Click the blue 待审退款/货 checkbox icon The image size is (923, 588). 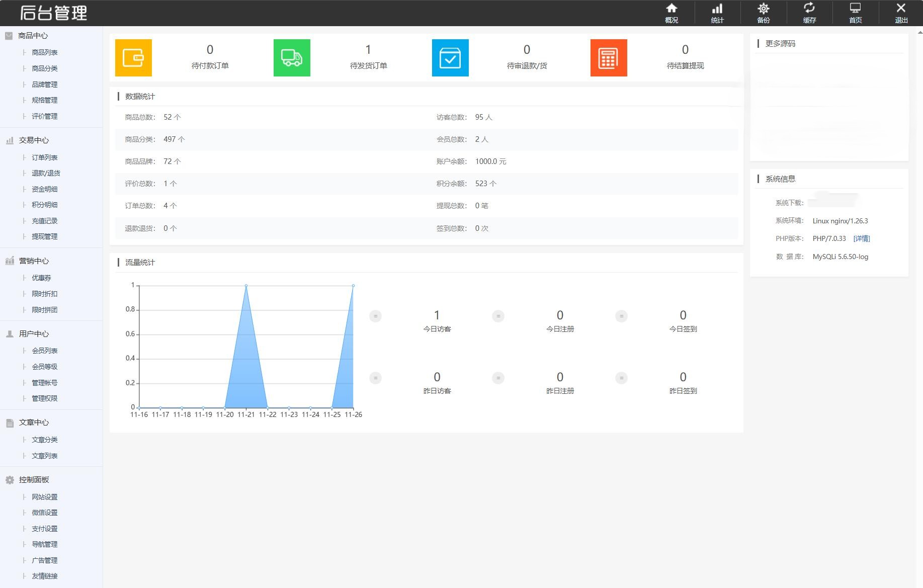(450, 58)
